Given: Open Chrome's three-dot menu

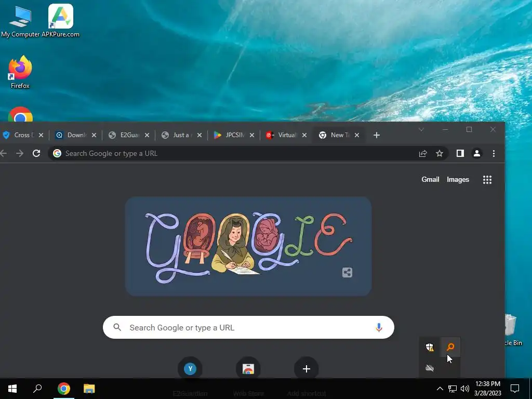Looking at the screenshot, I should 494,153.
